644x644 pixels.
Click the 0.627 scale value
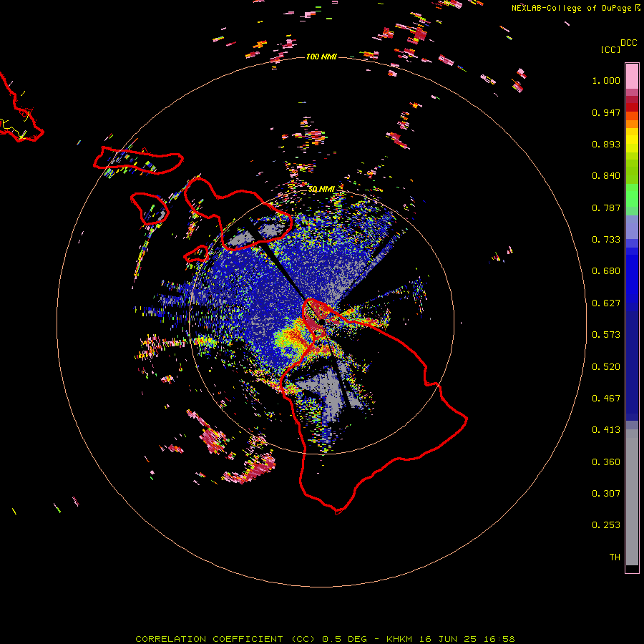[606, 303]
